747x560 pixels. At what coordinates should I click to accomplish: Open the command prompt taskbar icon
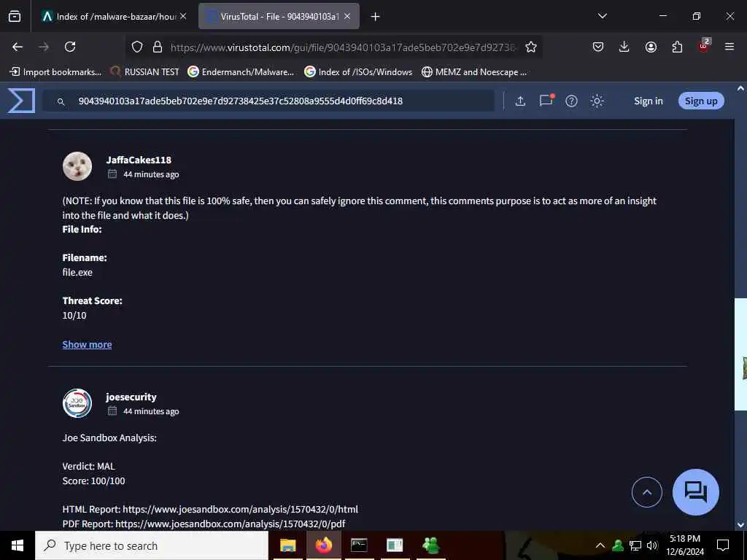(359, 545)
